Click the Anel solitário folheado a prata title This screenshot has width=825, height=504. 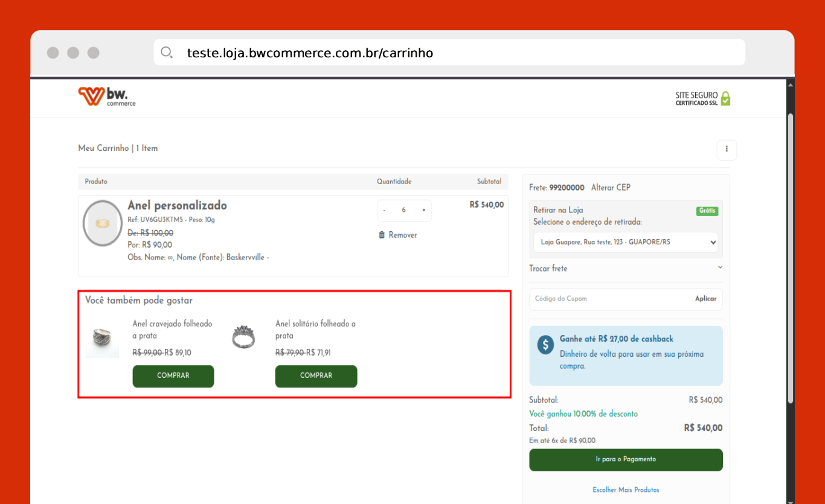coord(315,330)
